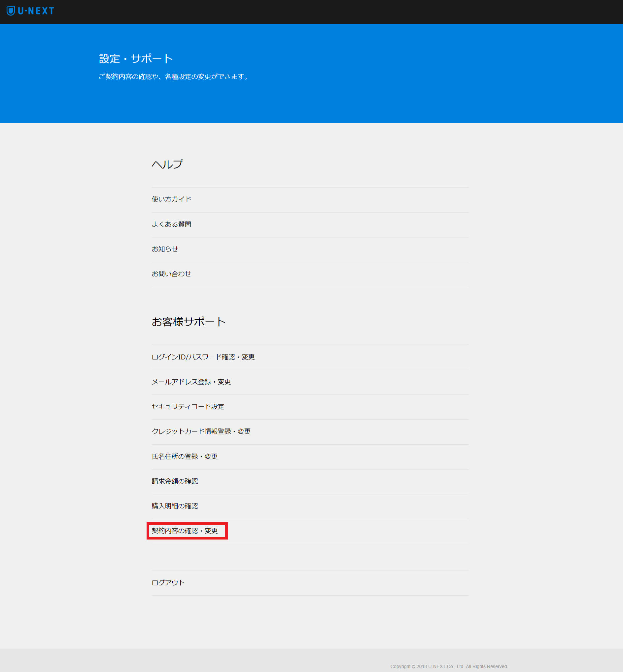Open よくある質問 (FAQ)
The width and height of the screenshot is (623, 672).
point(172,224)
